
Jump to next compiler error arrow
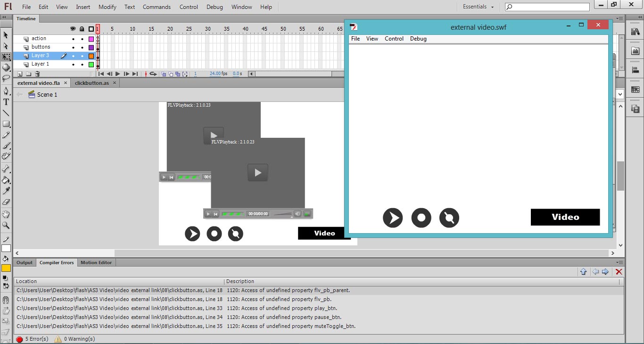605,272
